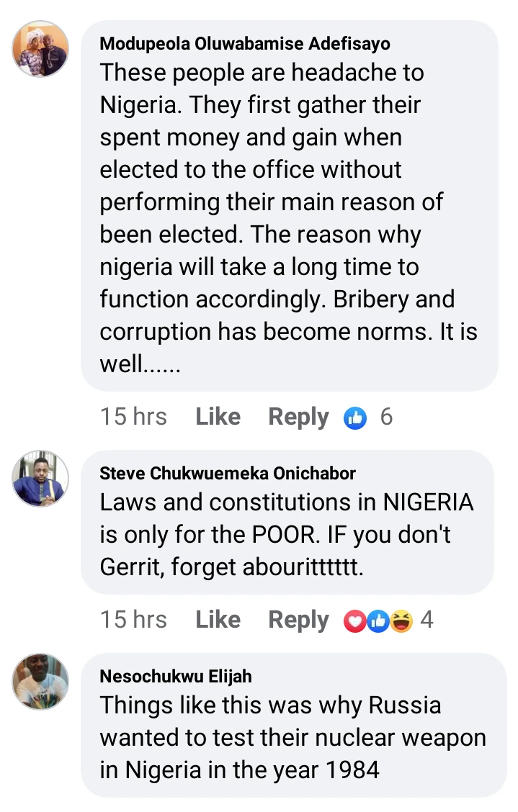This screenshot has height=812, width=518.
Task: Click the thumbs-up reaction icon on Modupeola's comment
Action: click(355, 418)
